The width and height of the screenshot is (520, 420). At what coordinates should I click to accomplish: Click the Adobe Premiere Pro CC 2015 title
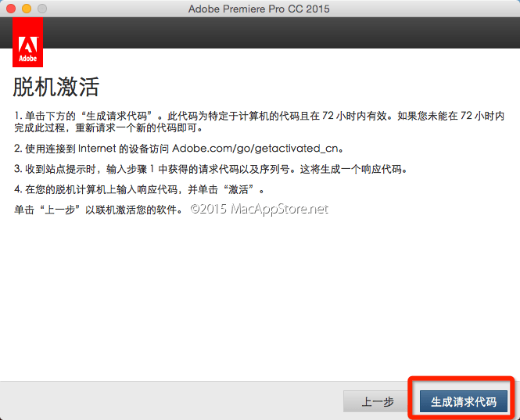tap(259, 9)
